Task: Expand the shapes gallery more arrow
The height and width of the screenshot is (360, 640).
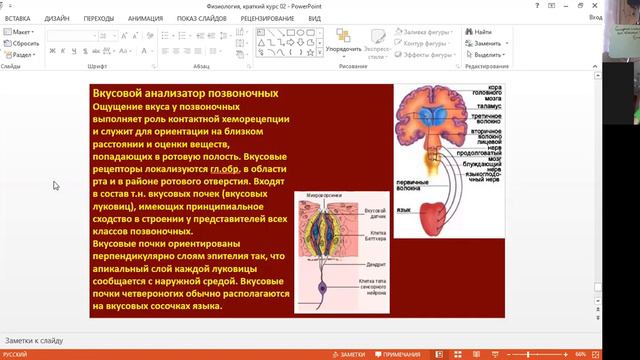Action: coord(320,52)
